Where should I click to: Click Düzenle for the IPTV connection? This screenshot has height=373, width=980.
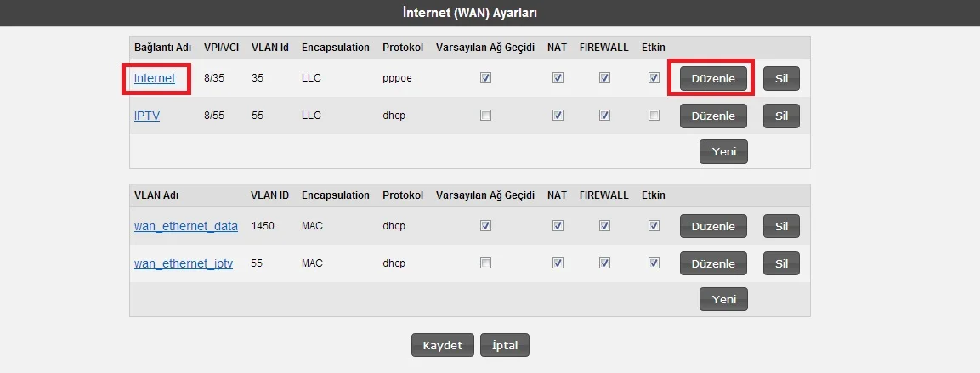(713, 116)
